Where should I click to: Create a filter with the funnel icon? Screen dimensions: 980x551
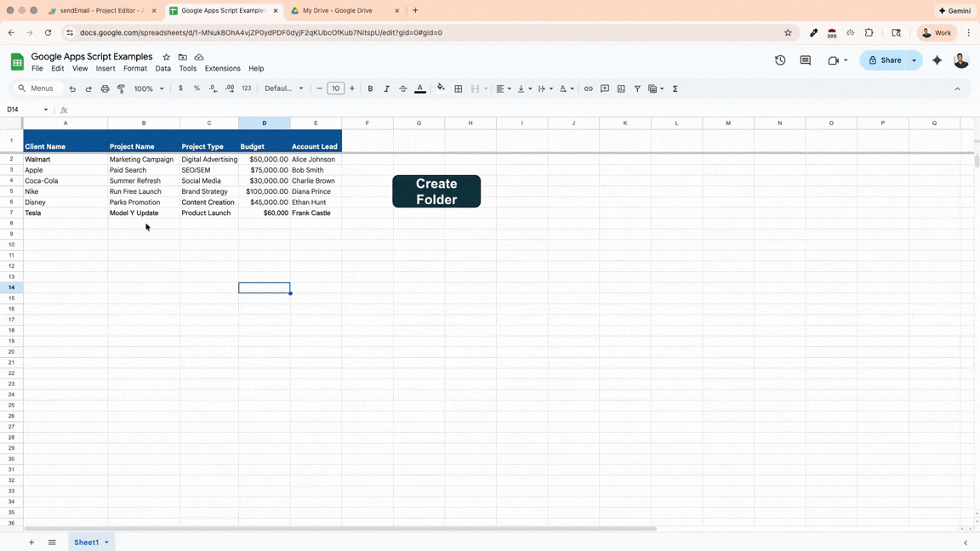(x=638, y=88)
